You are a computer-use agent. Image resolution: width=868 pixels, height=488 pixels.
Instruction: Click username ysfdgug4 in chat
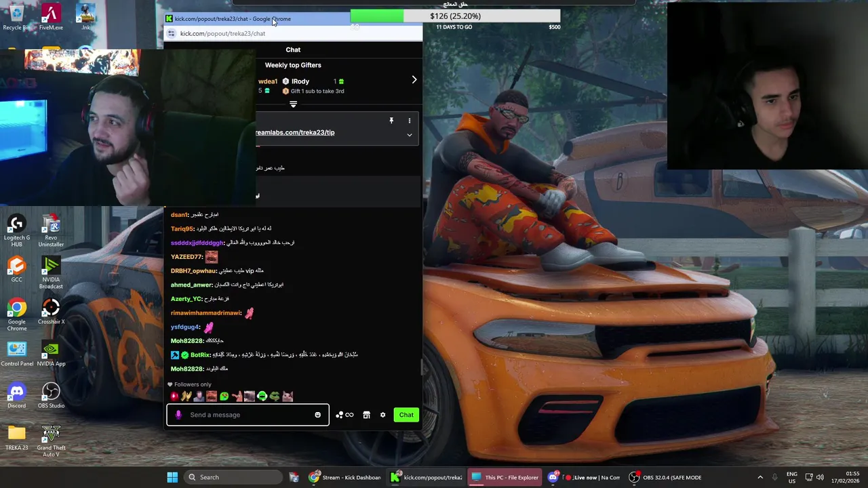(185, 327)
